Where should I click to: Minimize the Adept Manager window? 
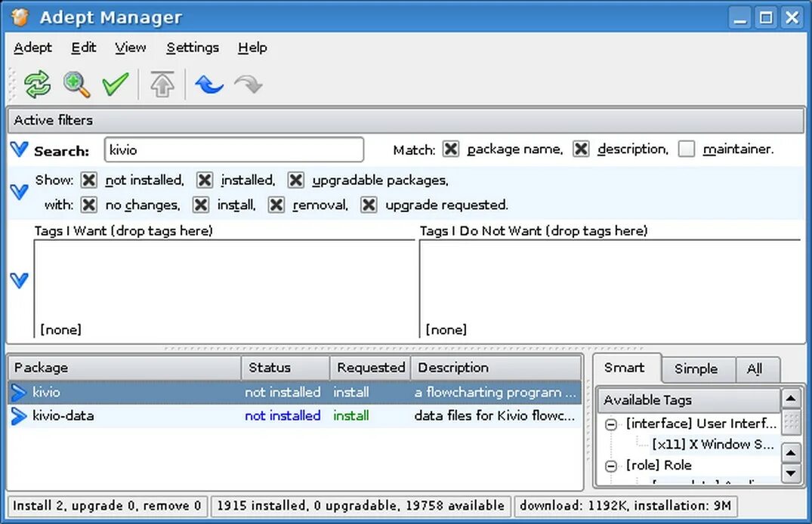tap(740, 17)
